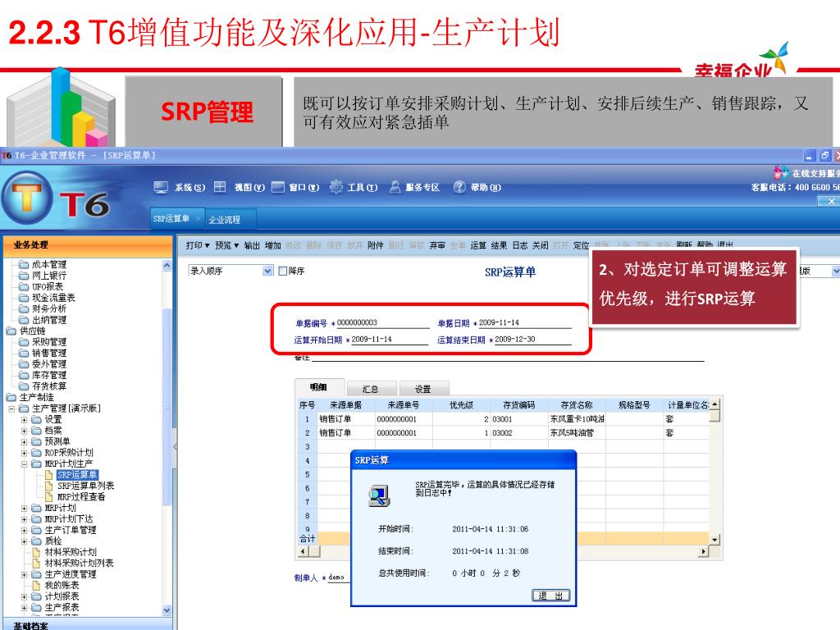Click the SRP运算单 document icon in tree
This screenshot has width=840, height=630.
tap(48, 475)
